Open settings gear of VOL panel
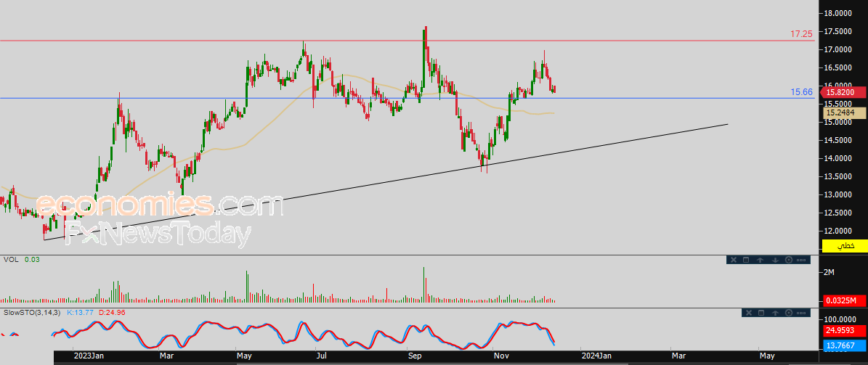868x365 pixels. point(789,260)
